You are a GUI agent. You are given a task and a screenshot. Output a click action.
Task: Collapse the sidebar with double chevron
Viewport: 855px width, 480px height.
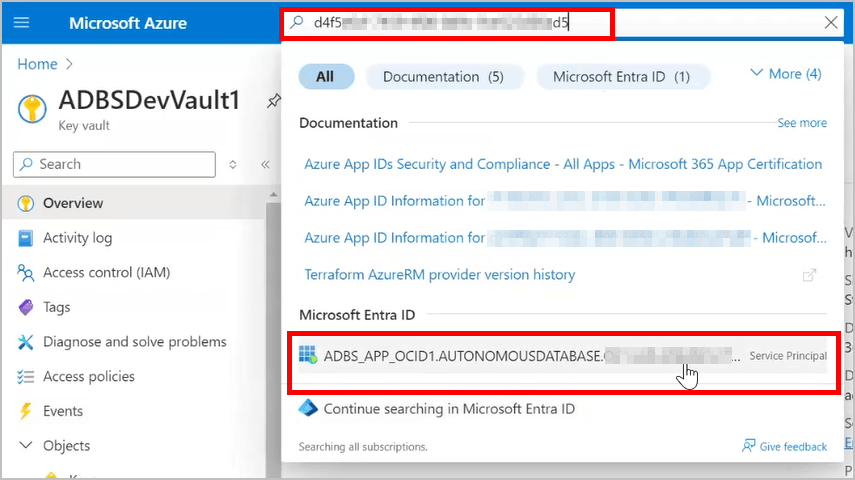click(265, 165)
